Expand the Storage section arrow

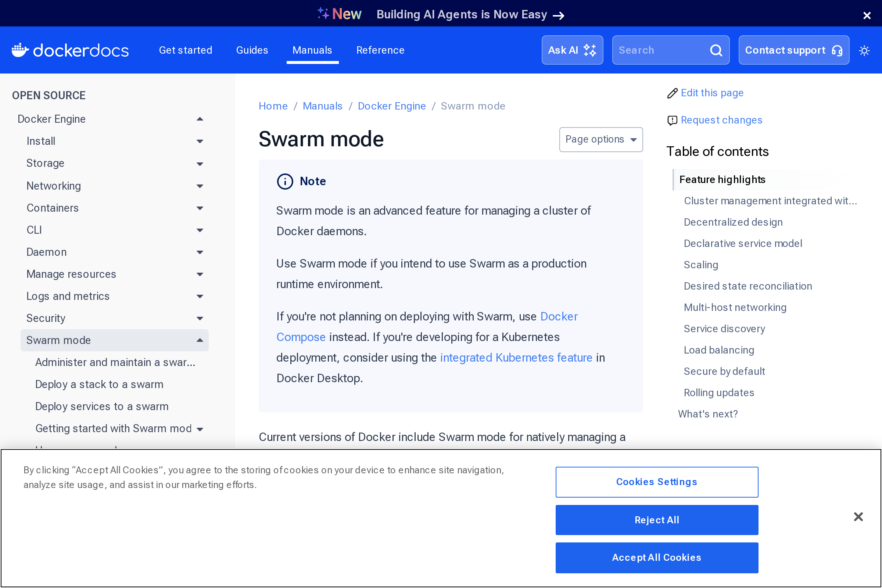(200, 164)
